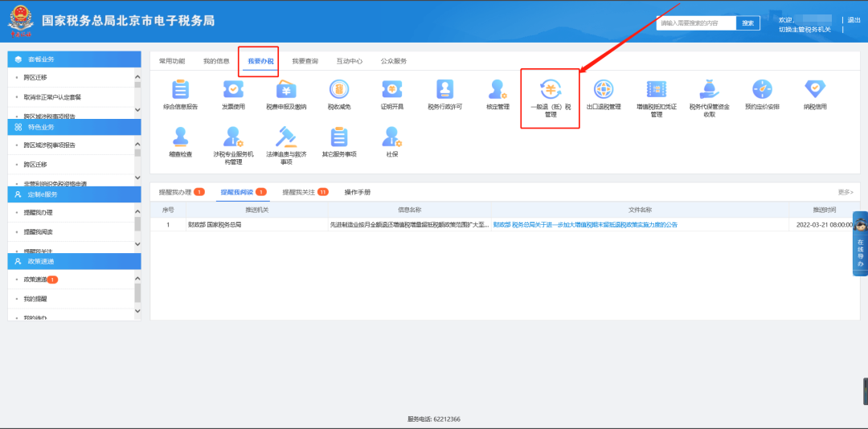868x429 pixels.
Task: Switch to the 我要查询 tab
Action: (305, 61)
